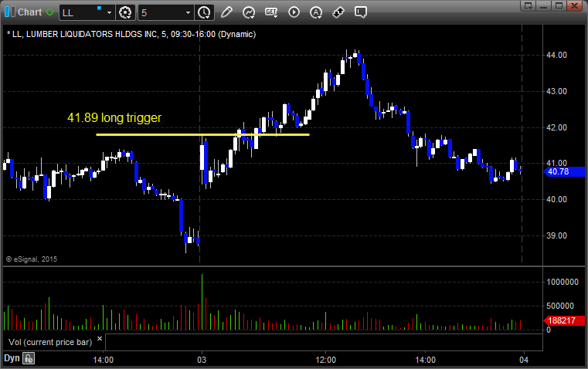Open the time template clock menu
This screenshot has height=369, width=588.
point(205,12)
